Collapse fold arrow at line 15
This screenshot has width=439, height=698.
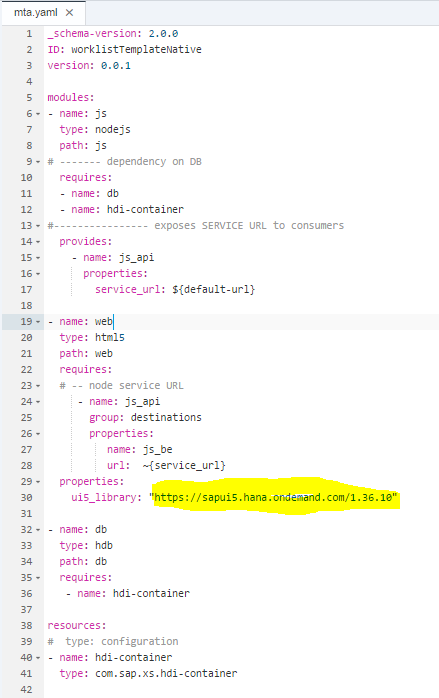(38, 258)
